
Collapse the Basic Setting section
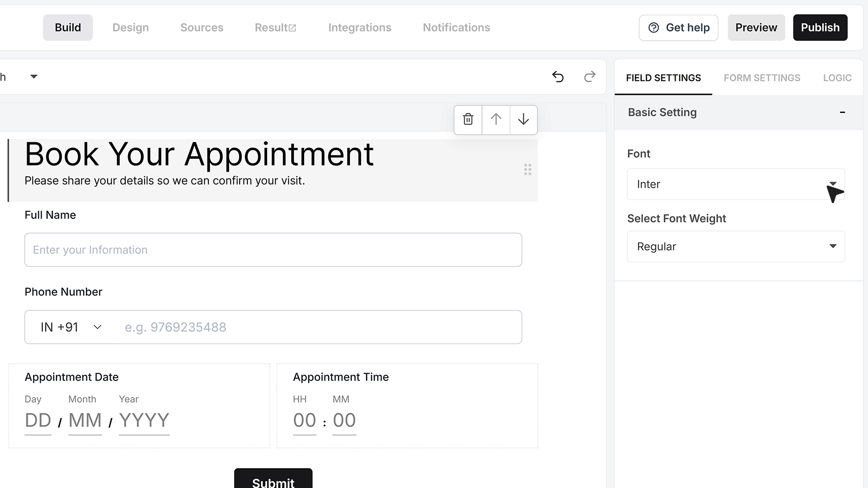tap(842, 113)
